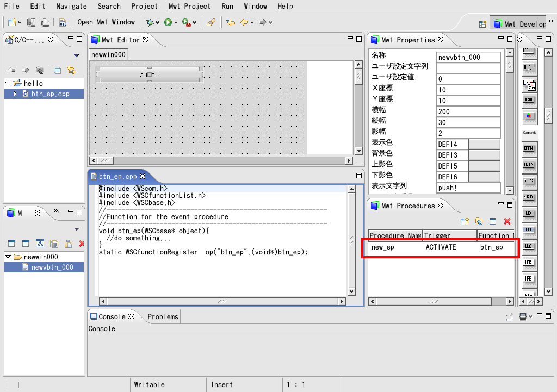Open the C/C++ view menu triangle
This screenshot has height=392, width=557.
pyautogui.click(x=76, y=56)
